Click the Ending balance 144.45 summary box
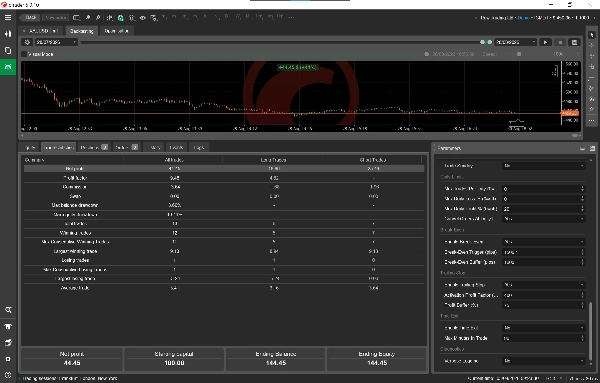 click(x=276, y=359)
